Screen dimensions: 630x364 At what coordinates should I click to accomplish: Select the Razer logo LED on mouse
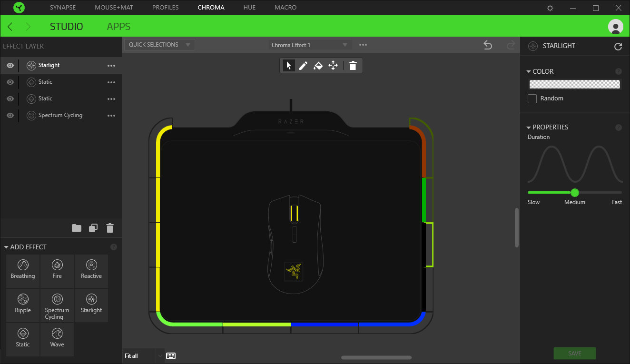294,271
